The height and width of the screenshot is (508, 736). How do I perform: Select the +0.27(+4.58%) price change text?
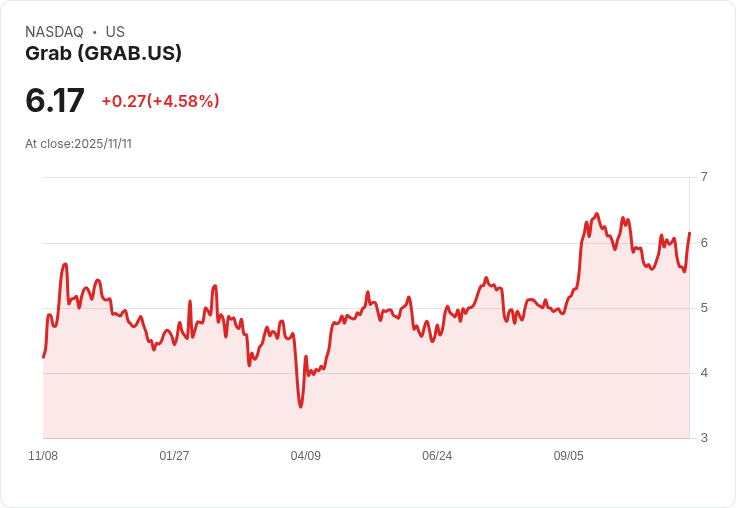[x=160, y=101]
